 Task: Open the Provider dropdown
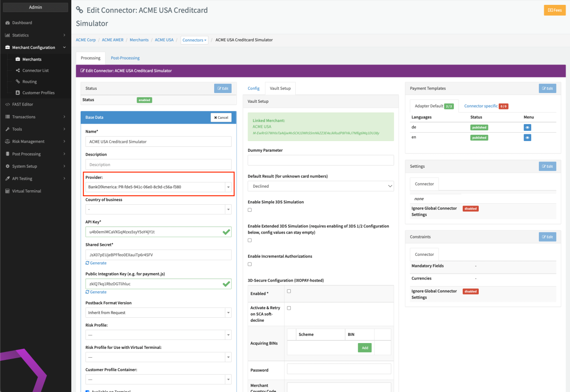pyautogui.click(x=158, y=187)
